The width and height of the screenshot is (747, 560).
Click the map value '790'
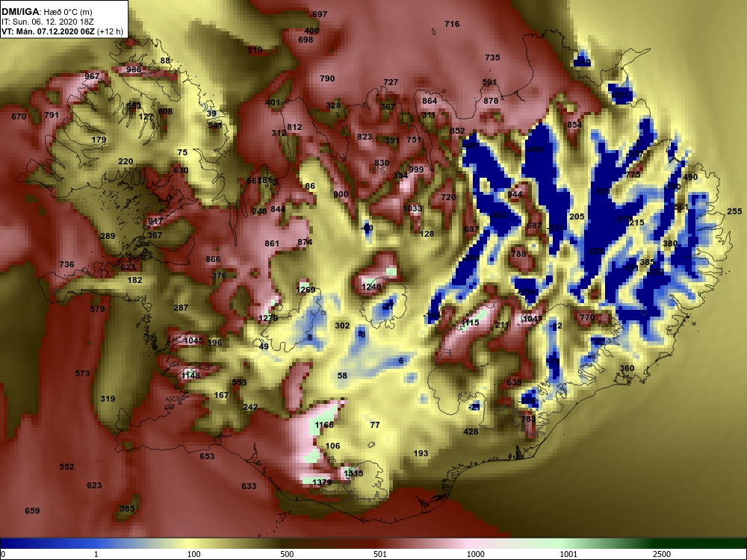pos(327,78)
